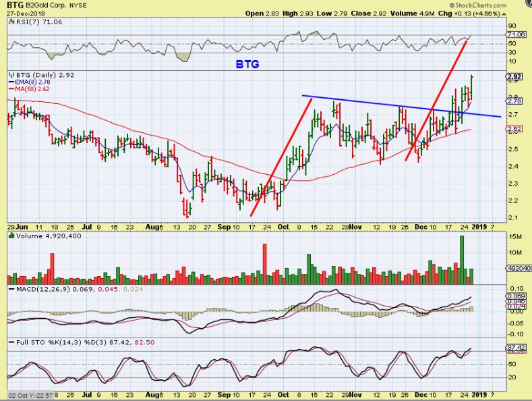This screenshot has width=532, height=401.
Task: Click the High 2.93 value
Action: click(298, 14)
